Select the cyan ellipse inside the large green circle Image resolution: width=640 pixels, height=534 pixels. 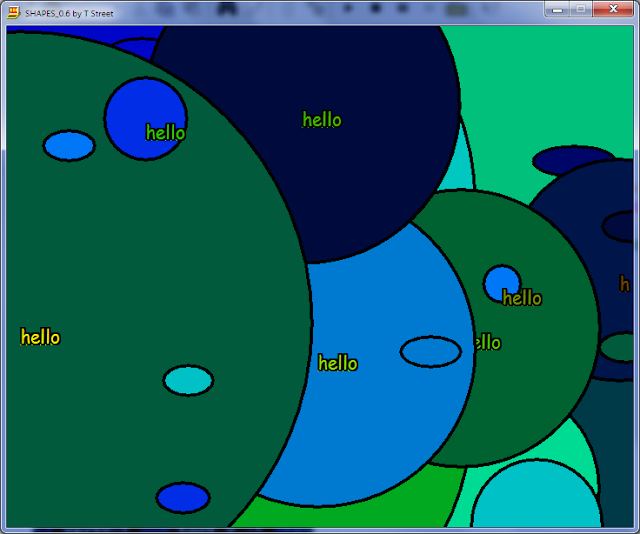pos(188,380)
